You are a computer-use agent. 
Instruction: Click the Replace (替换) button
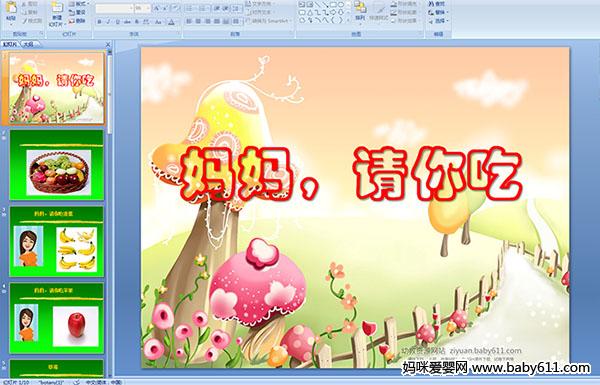coord(438,12)
